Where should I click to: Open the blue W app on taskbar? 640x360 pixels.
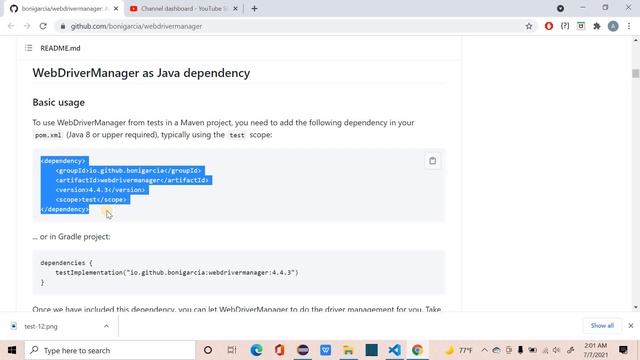tap(325, 350)
